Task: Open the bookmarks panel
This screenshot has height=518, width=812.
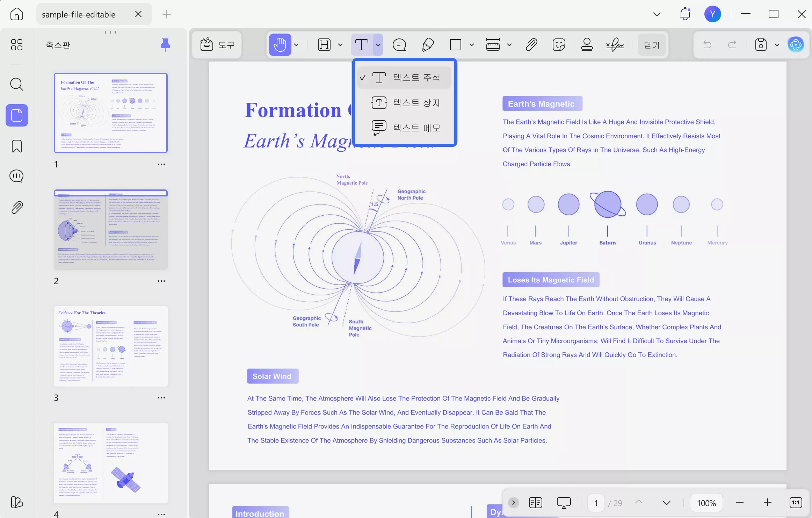Action: [16, 146]
